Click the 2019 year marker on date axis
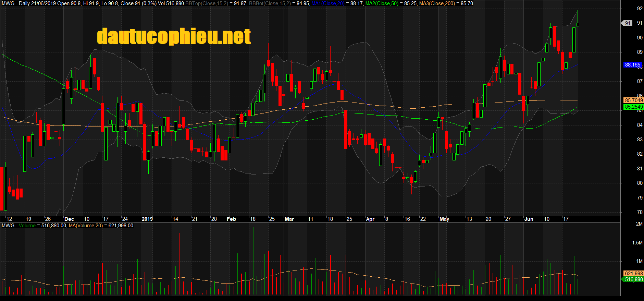The width and height of the screenshot is (644, 301). pyautogui.click(x=147, y=219)
